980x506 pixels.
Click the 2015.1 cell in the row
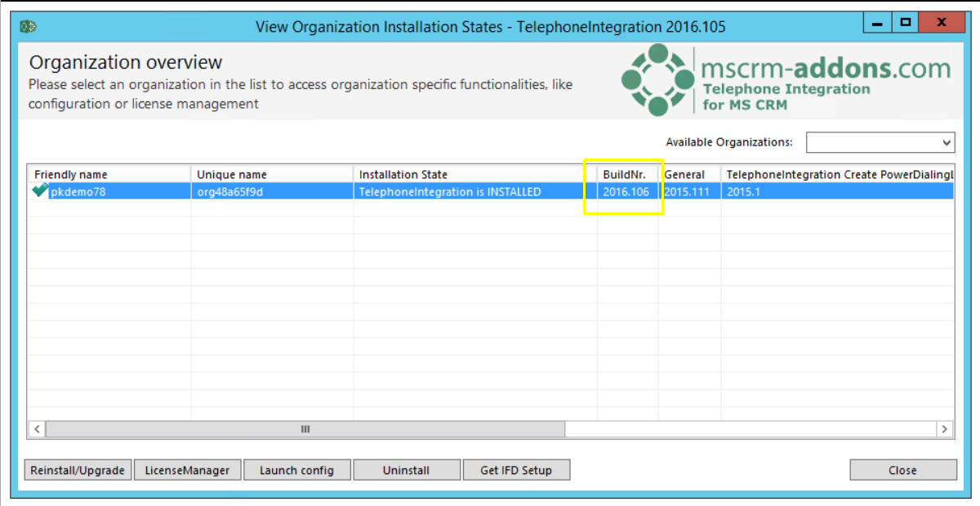click(837, 191)
